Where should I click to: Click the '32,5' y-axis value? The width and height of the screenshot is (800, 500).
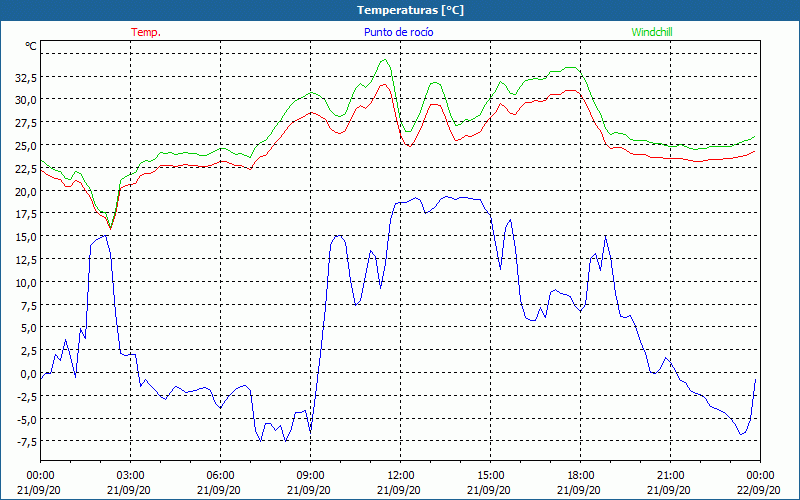click(26, 78)
